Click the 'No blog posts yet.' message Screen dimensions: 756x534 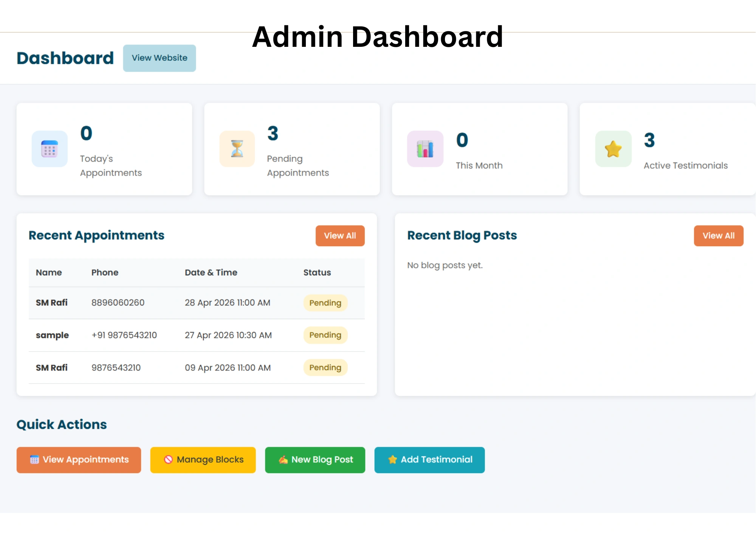point(445,265)
